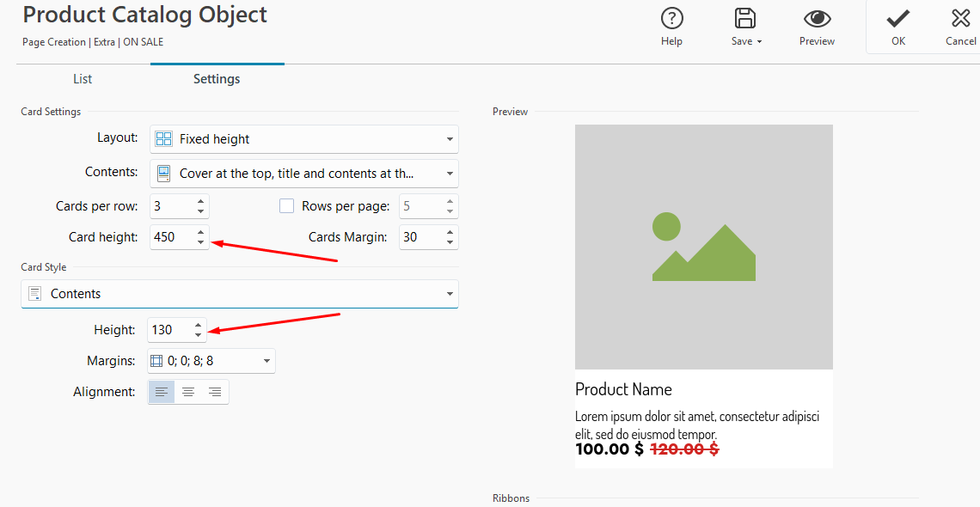This screenshot has width=980, height=507.
Task: Click the Preview eye icon
Action: (817, 18)
